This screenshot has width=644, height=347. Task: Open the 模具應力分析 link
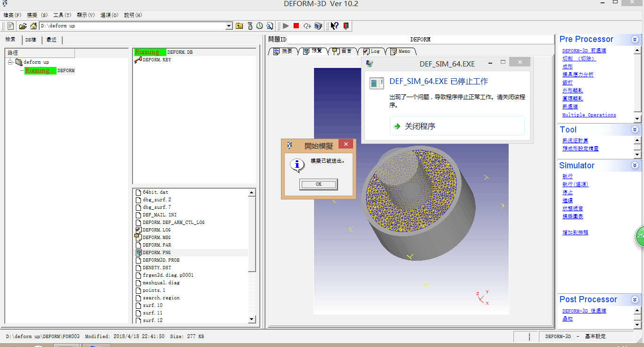(578, 75)
